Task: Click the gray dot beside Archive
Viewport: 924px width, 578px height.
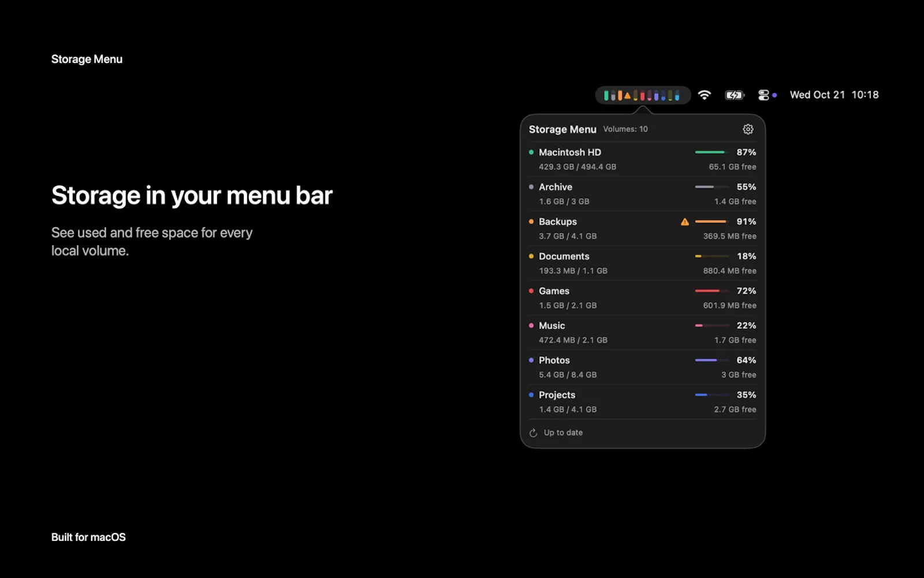Action: coord(531,187)
